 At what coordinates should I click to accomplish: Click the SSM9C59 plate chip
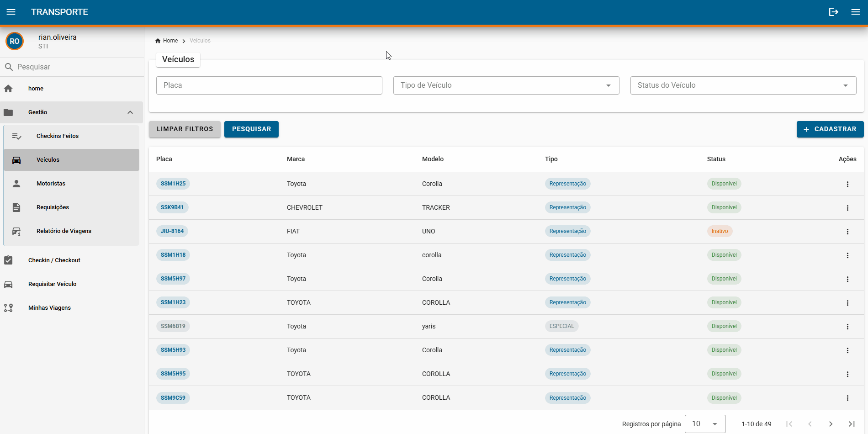173,398
